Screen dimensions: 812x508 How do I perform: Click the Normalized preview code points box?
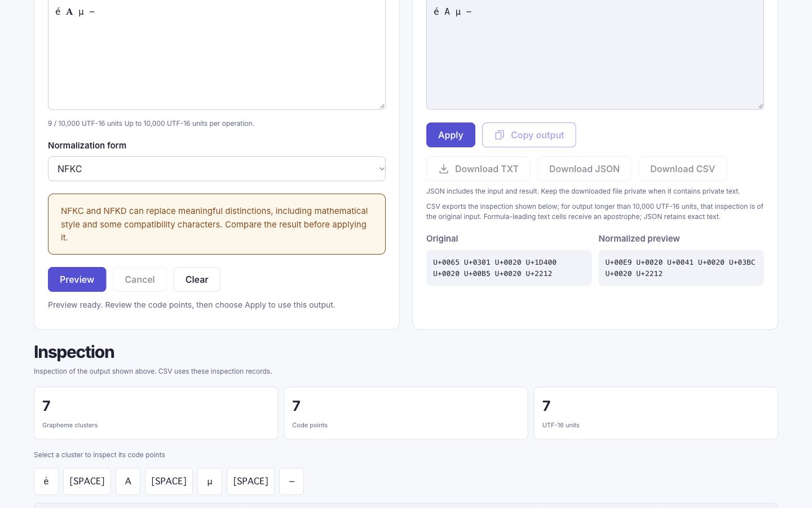[x=681, y=268]
